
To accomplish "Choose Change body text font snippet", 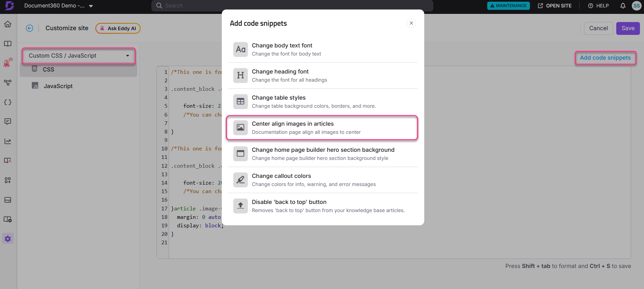I will coord(323,49).
